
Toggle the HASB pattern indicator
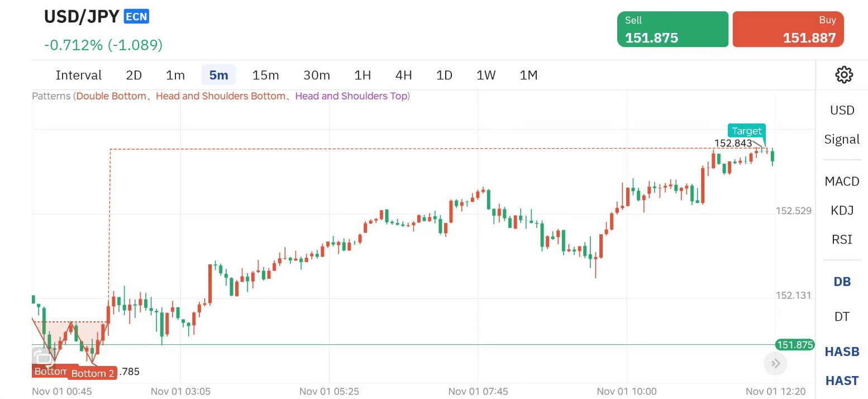[842, 351]
